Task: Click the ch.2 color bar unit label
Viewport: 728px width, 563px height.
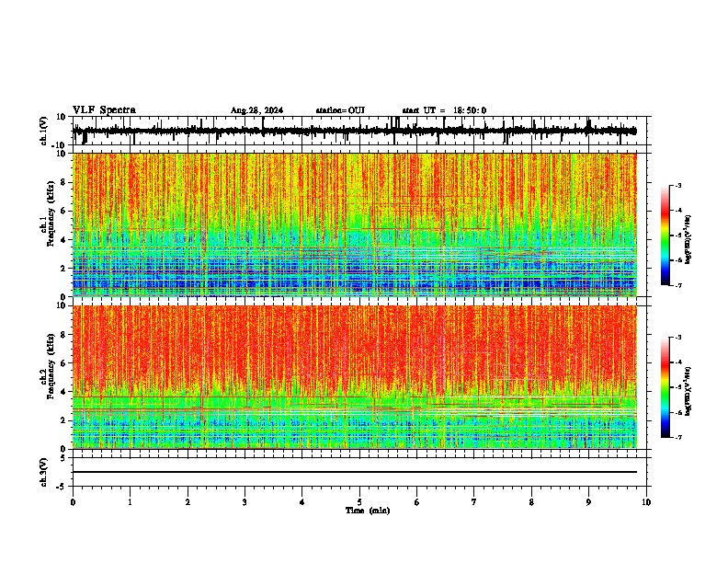Action: (x=688, y=391)
